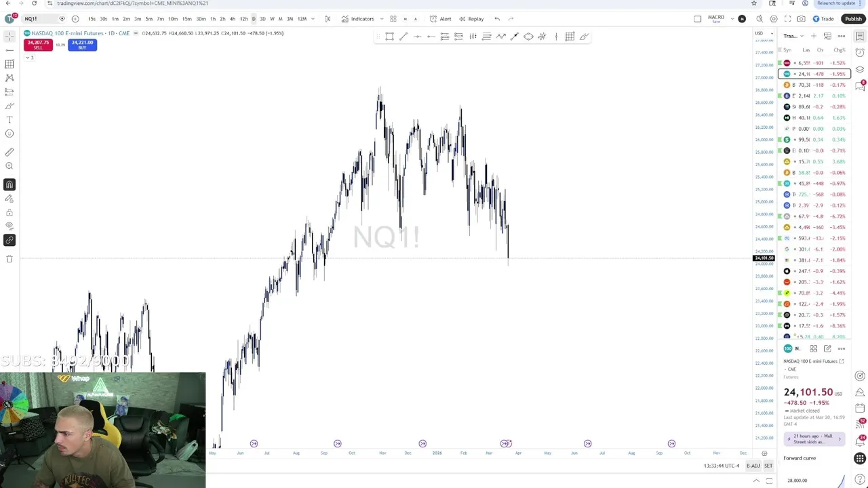Expand the favorite indicators dropdown arrow
The image size is (868, 488).
[x=381, y=19]
